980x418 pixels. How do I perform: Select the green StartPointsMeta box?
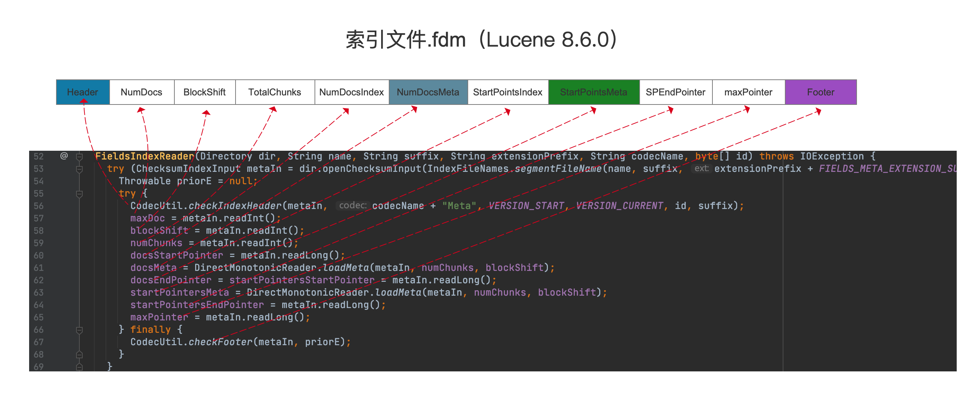tap(594, 92)
